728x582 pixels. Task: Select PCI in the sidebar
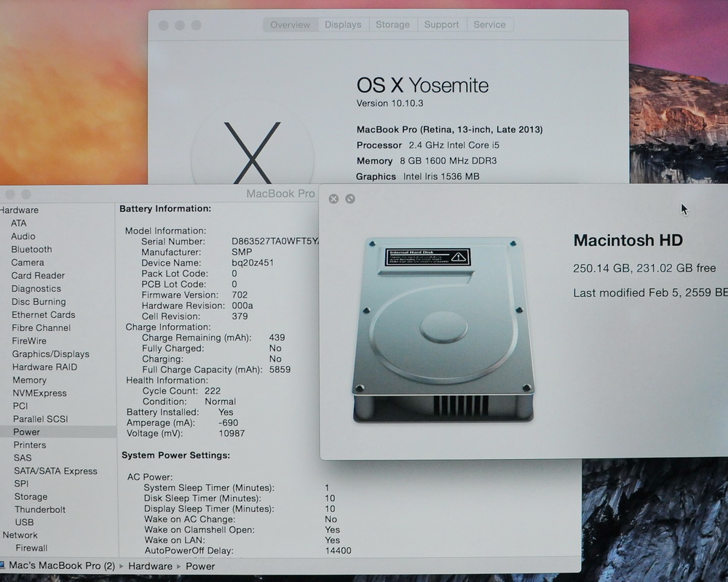coord(20,406)
